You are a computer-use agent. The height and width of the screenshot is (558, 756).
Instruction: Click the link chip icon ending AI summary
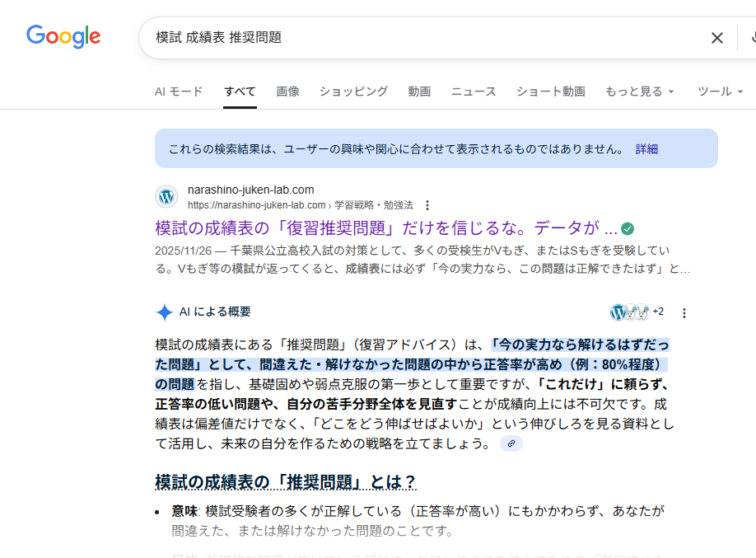(x=511, y=443)
